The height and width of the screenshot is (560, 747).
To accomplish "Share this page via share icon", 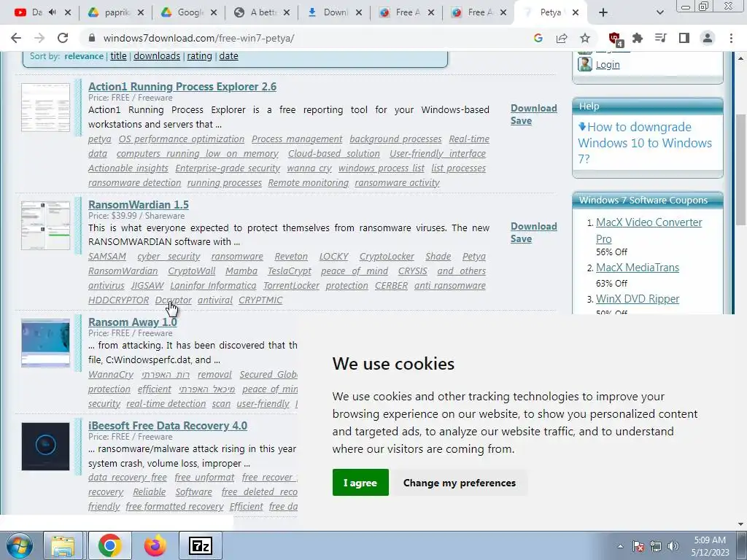I will point(562,38).
